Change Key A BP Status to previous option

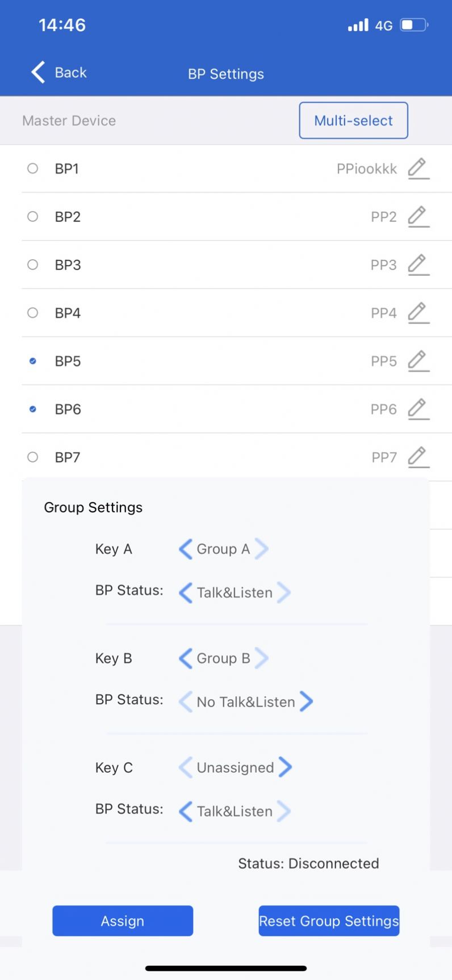(x=185, y=592)
